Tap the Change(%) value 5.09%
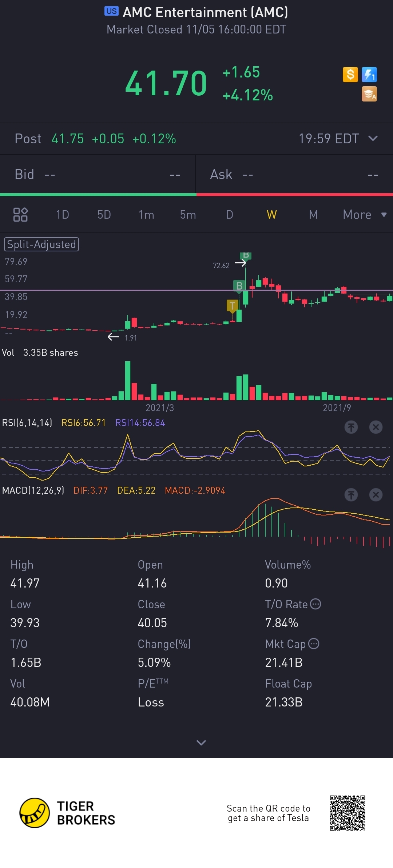Viewport: 393px width, 868px height. [154, 662]
